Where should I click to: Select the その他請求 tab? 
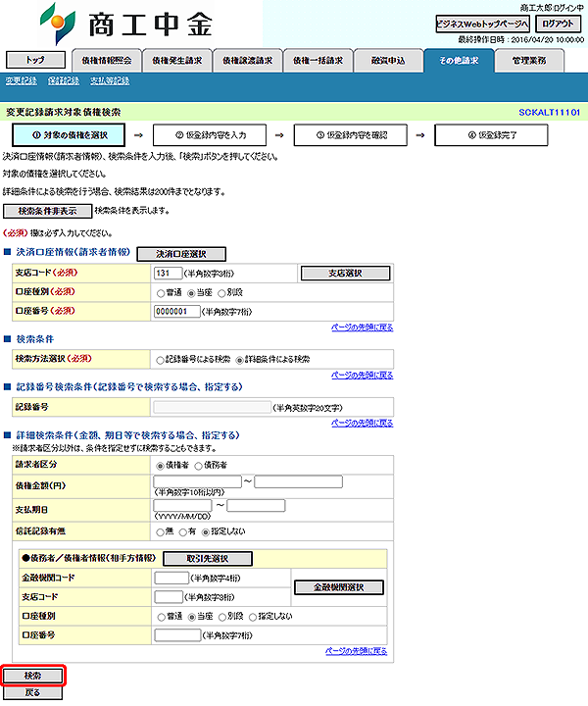(459, 61)
